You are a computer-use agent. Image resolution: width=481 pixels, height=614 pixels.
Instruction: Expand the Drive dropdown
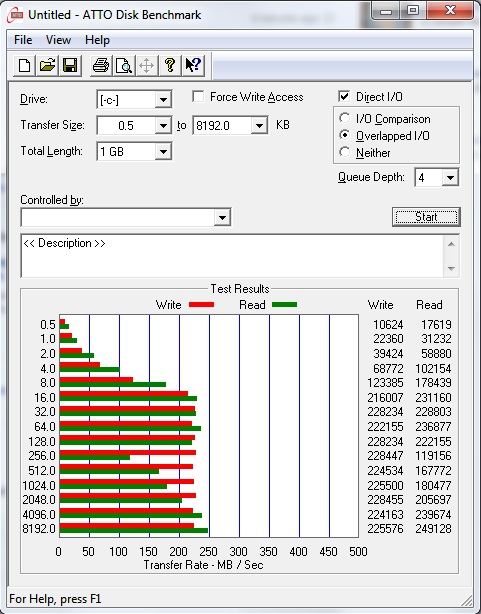click(x=163, y=100)
